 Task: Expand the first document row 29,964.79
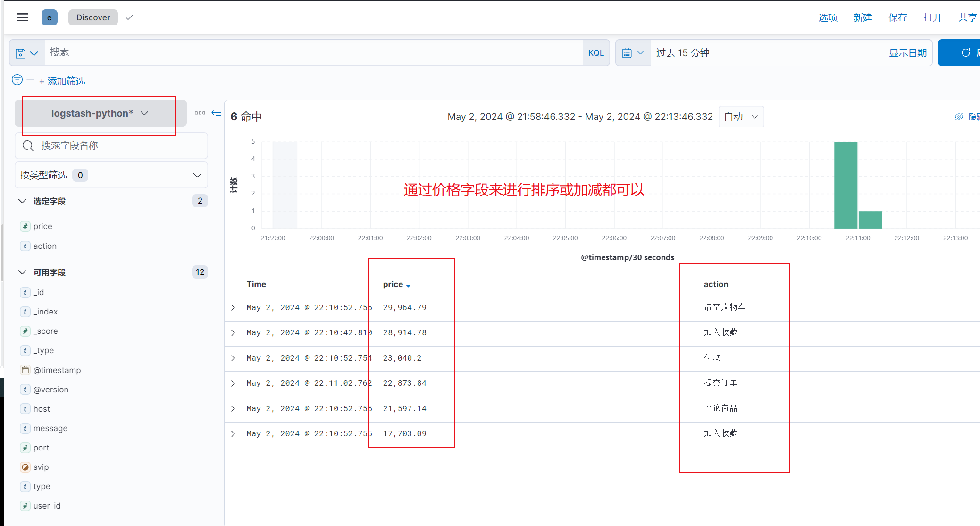pyautogui.click(x=233, y=307)
